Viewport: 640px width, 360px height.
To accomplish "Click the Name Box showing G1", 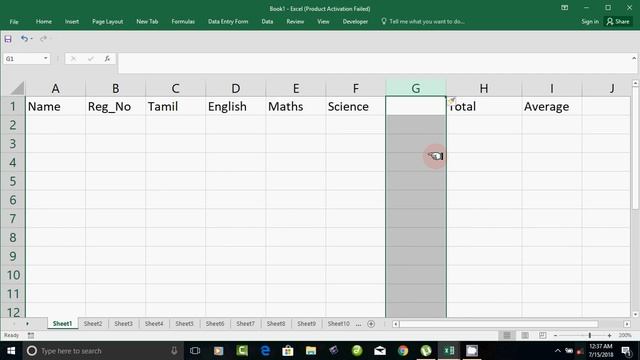I will pyautogui.click(x=23, y=59).
